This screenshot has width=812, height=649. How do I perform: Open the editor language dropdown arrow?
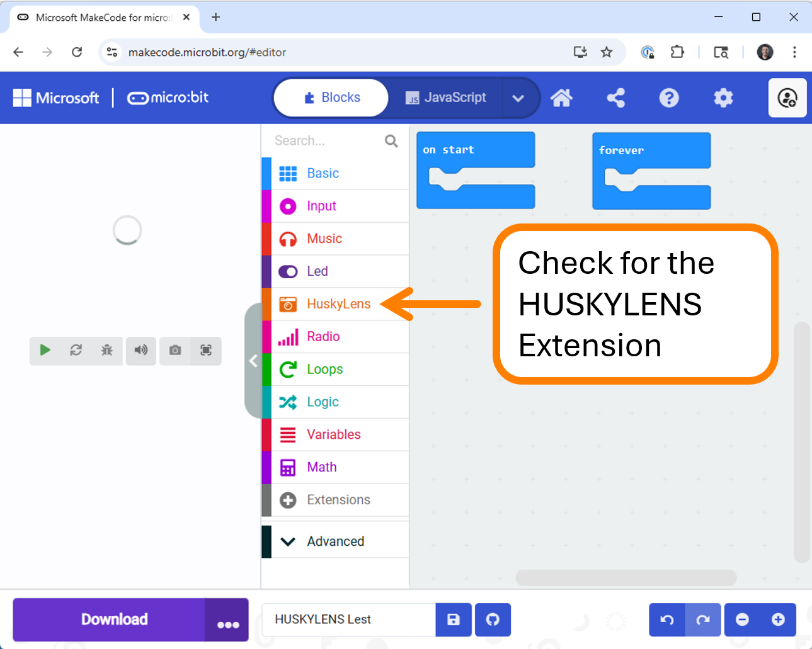(x=518, y=98)
